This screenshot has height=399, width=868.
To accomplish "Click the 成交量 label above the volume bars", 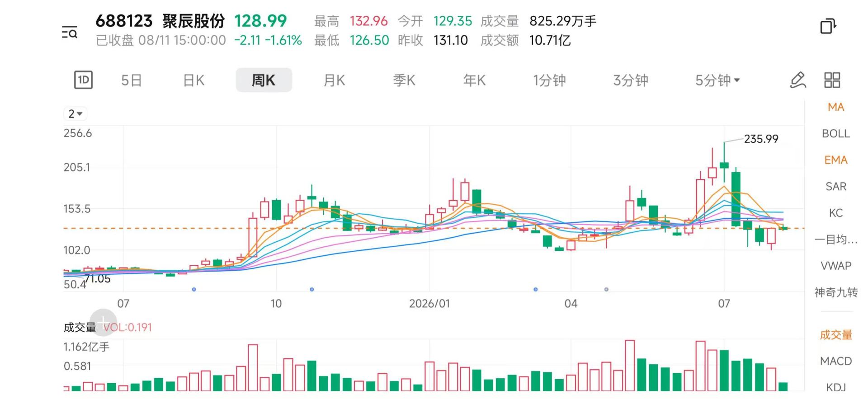I will click(80, 327).
